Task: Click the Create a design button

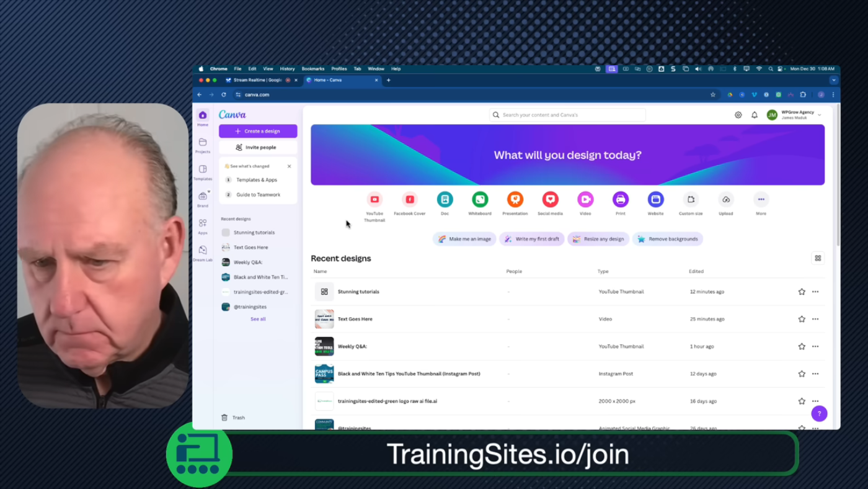Action: point(258,131)
